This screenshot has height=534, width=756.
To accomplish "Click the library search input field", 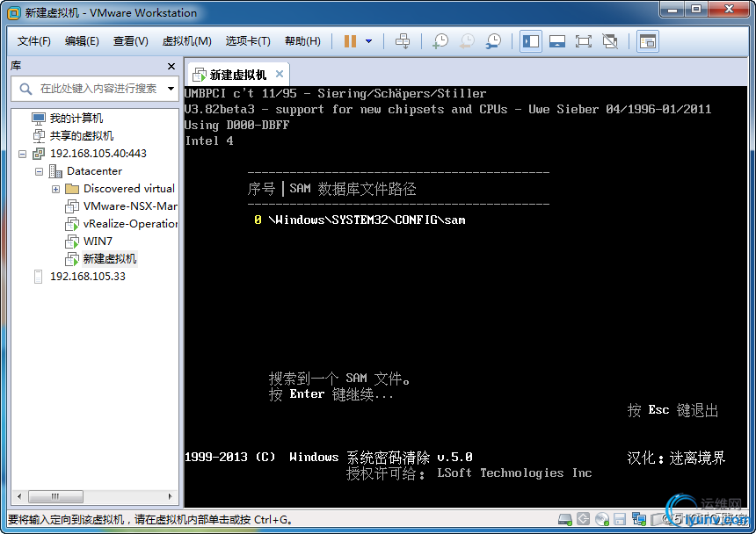I will pos(95,89).
